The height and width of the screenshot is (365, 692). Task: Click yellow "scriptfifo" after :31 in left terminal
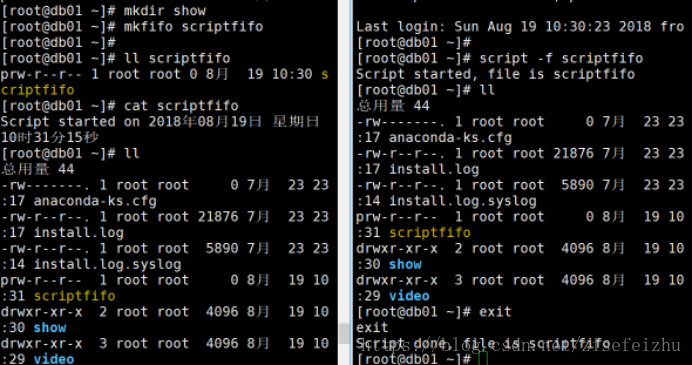coord(75,296)
